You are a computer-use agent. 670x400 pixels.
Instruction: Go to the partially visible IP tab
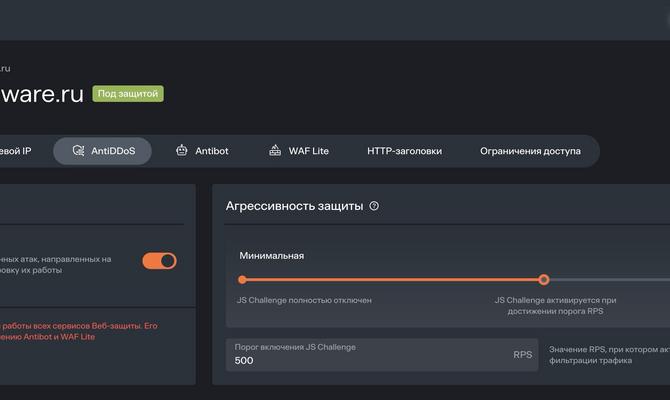point(15,151)
